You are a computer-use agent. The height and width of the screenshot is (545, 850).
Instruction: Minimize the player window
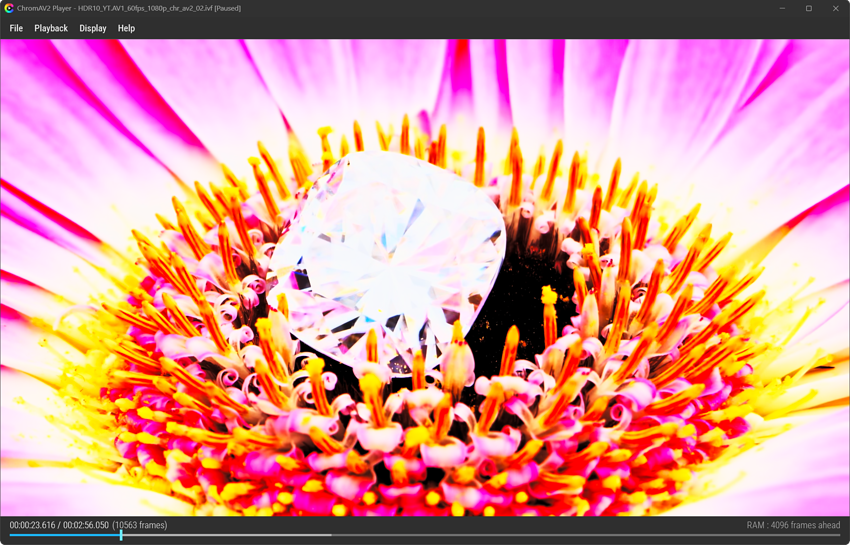[x=782, y=8]
